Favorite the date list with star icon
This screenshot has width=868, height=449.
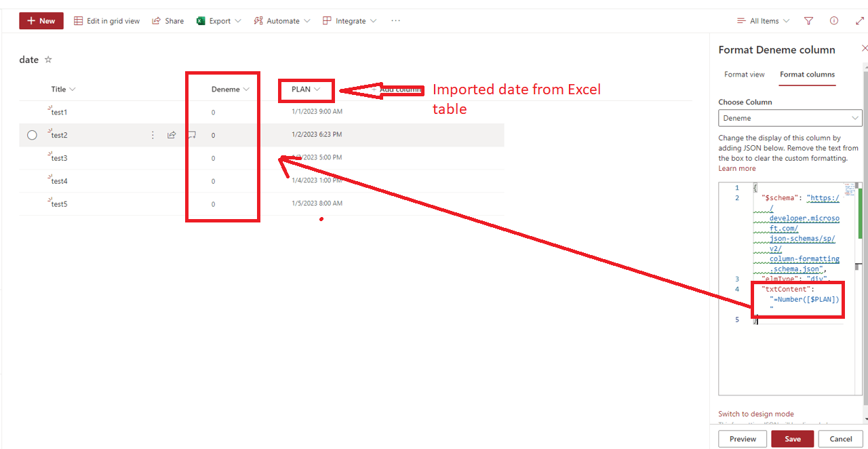click(48, 60)
